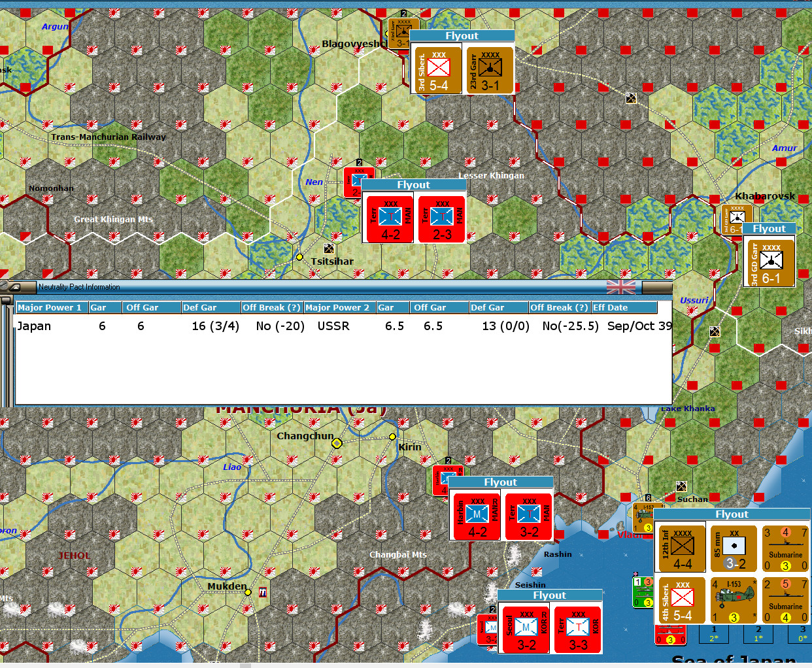
Task: Choose the Submarine unit with values 3-4-7
Action: (785, 548)
